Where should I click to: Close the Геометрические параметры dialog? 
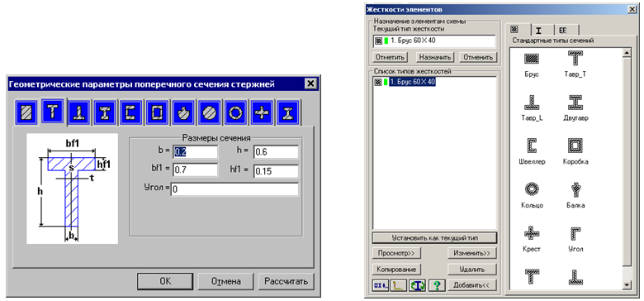tap(310, 84)
